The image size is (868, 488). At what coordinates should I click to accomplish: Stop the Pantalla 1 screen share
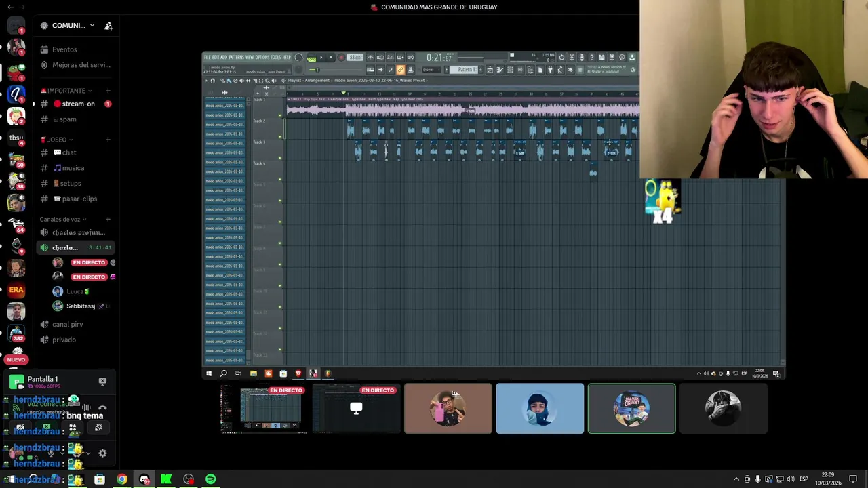(102, 381)
